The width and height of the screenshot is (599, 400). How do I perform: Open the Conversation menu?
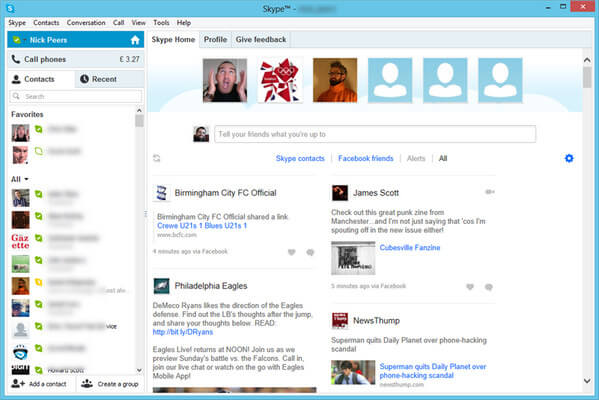pyautogui.click(x=86, y=23)
